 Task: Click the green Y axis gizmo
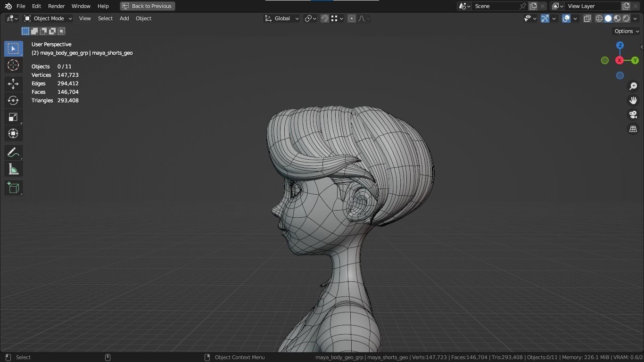point(635,60)
